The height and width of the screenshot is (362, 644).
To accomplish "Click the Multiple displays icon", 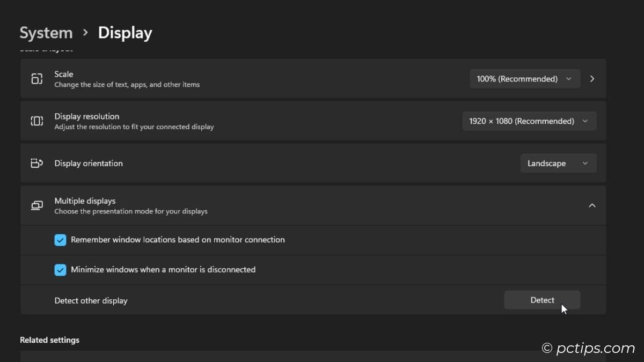I will [x=36, y=205].
